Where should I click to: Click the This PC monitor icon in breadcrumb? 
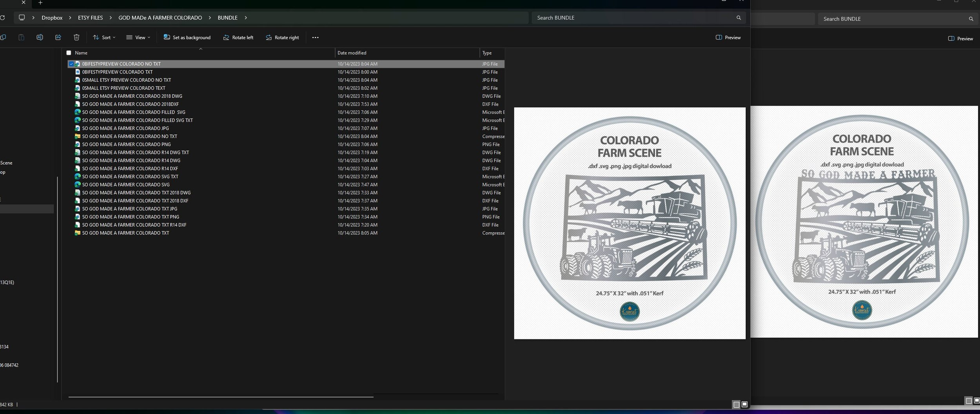tap(22, 18)
